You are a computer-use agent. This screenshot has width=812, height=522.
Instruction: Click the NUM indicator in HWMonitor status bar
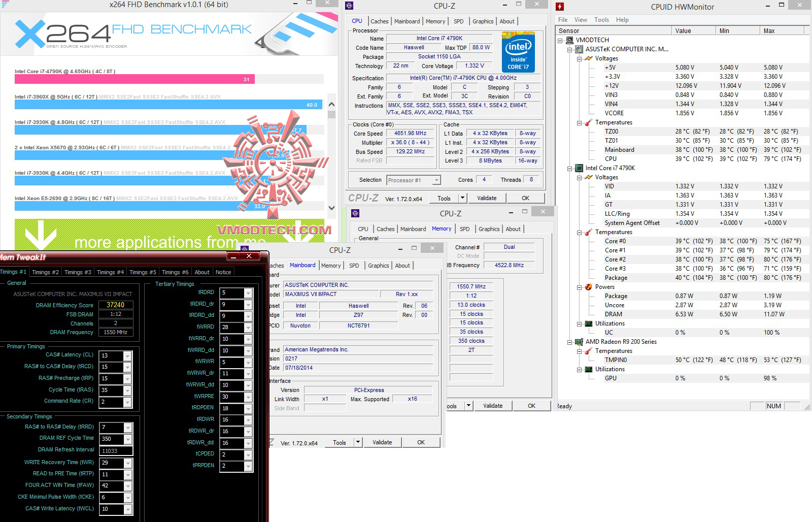[773, 406]
